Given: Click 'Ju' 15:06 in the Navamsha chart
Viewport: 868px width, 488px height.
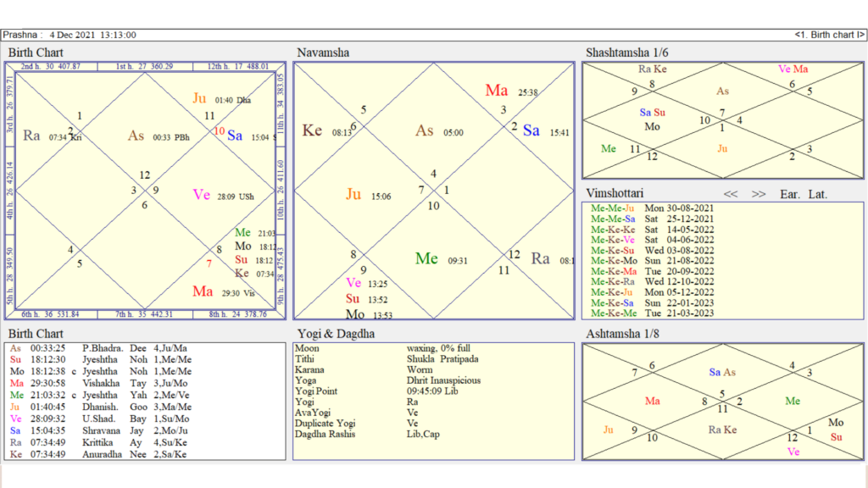Looking at the screenshot, I should point(353,194).
